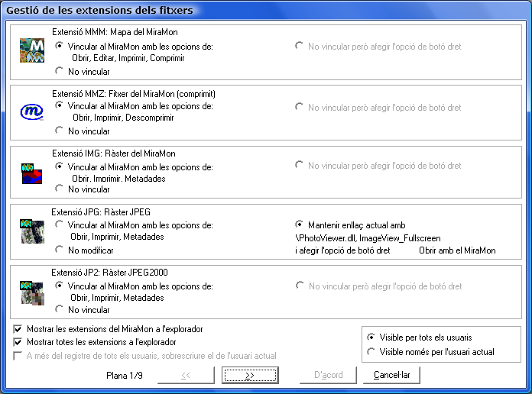Click 'i afegir l'opció de botó dret' text

tap(342, 250)
